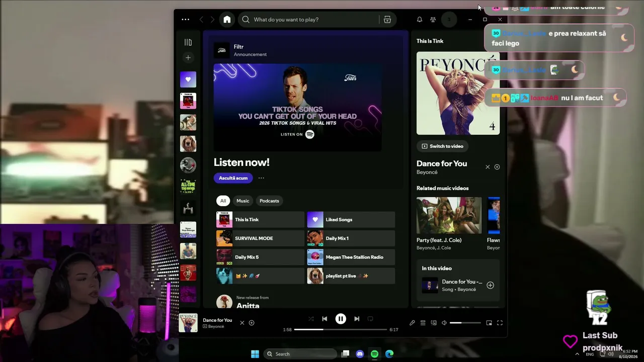Open the Daily Mix 5 tile
The width and height of the screenshot is (644, 362).
pos(260,257)
